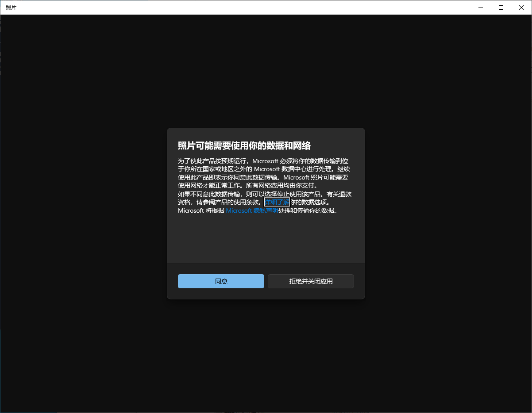Click the dialog title 照片可能需要使用你的数据和网络
The width and height of the screenshot is (532, 413).
[x=244, y=146]
